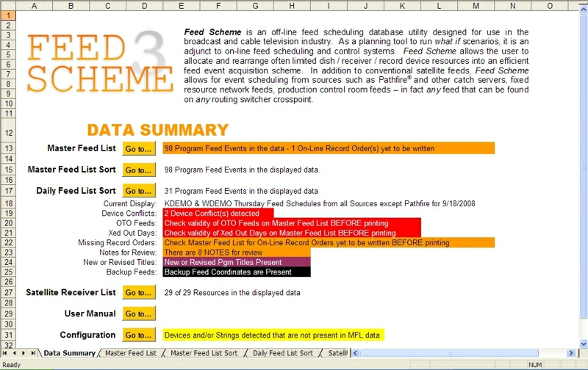Screen dimensions: 588x370
Task: Click the NUM indicator in status bar
Action: (x=535, y=365)
